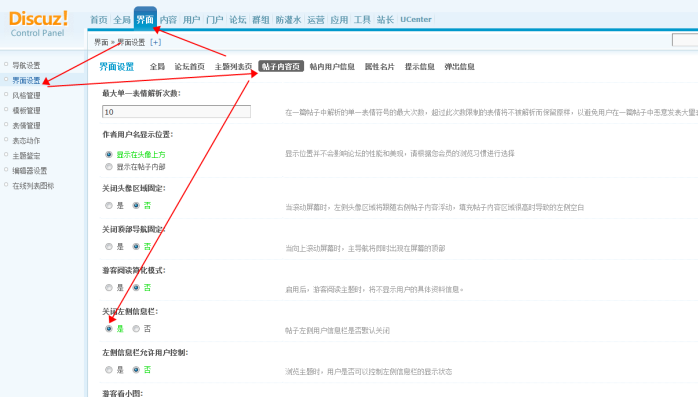This screenshot has height=398, width=698.
Task: Go to 编辑器设置 in the sidebar
Action: coord(30,171)
